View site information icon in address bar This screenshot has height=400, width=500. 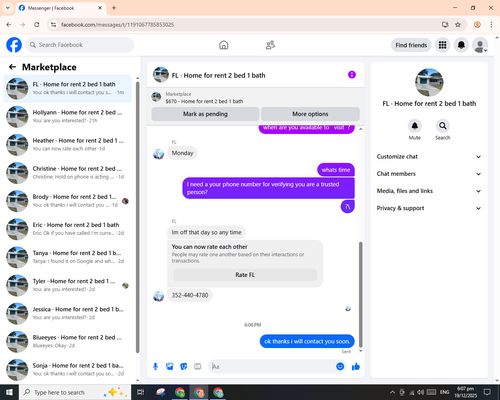pyautogui.click(x=54, y=25)
